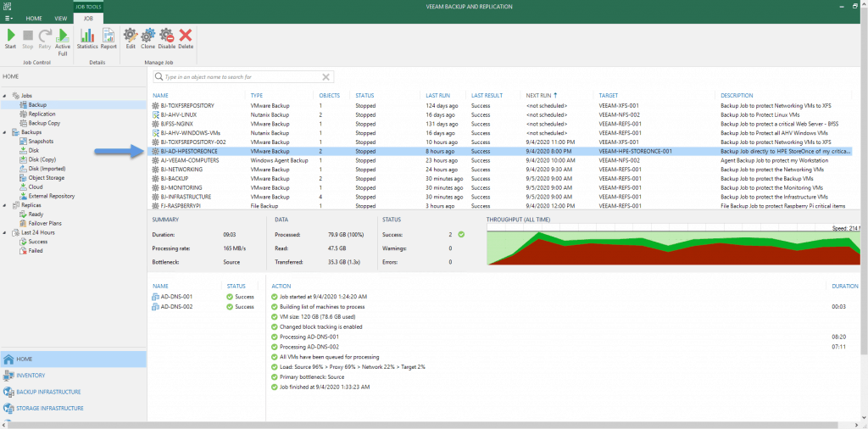Select job BJ-MONITORING row

[500, 187]
